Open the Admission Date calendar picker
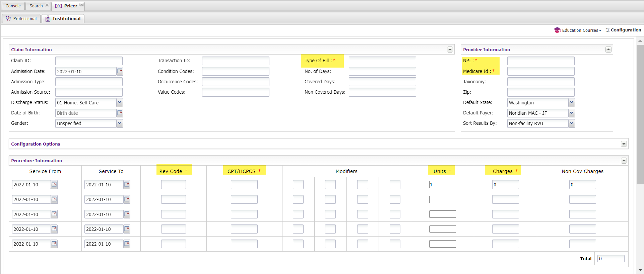 120,71
